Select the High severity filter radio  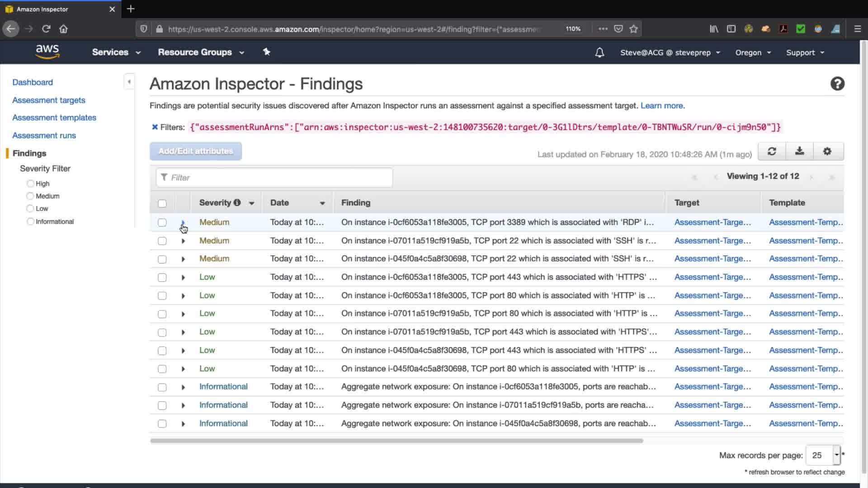(x=30, y=183)
